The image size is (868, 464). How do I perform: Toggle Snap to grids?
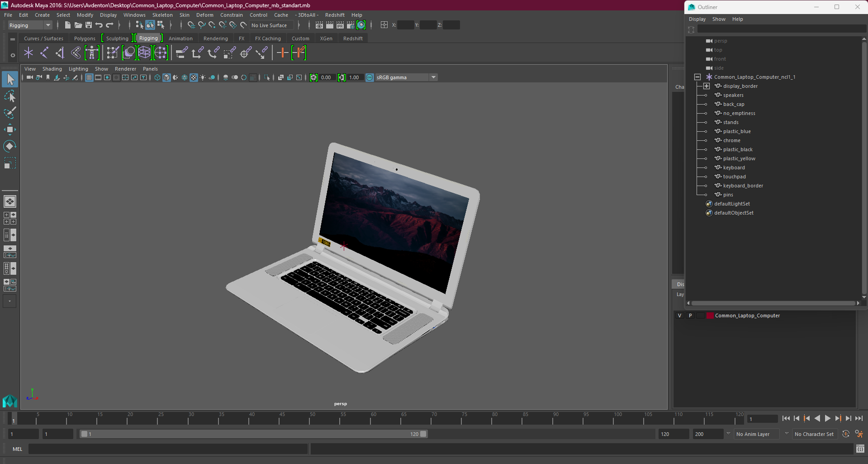[191, 25]
